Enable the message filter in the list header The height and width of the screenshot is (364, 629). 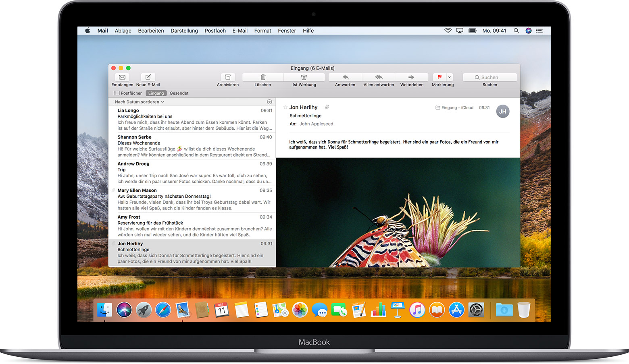tap(269, 102)
